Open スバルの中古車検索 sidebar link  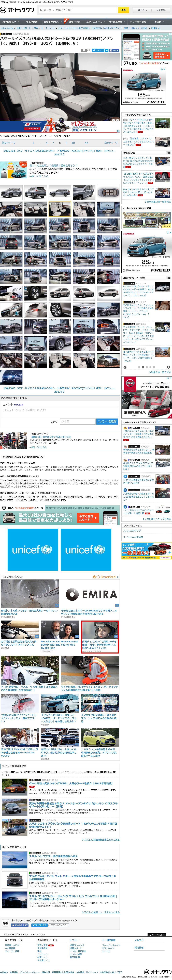[x=133, y=537]
